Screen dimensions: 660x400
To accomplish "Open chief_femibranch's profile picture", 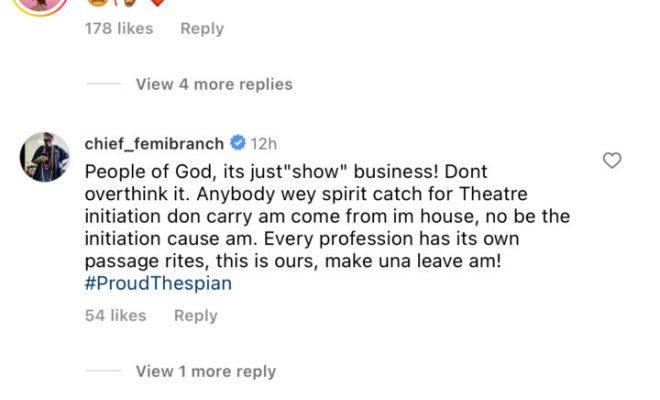I will pos(45,158).
